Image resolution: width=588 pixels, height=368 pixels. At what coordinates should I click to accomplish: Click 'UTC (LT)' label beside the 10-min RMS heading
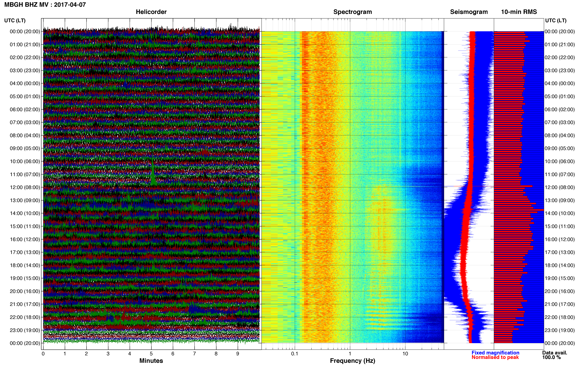click(x=556, y=20)
